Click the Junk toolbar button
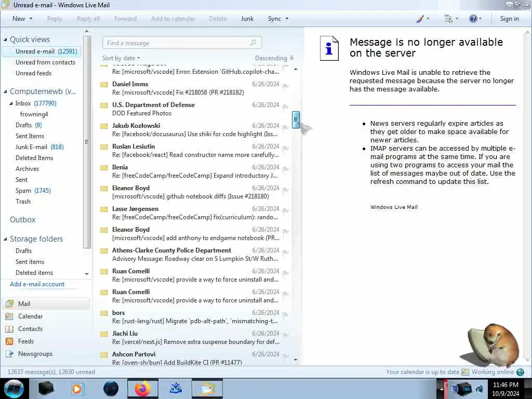This screenshot has height=399, width=532. point(247,19)
